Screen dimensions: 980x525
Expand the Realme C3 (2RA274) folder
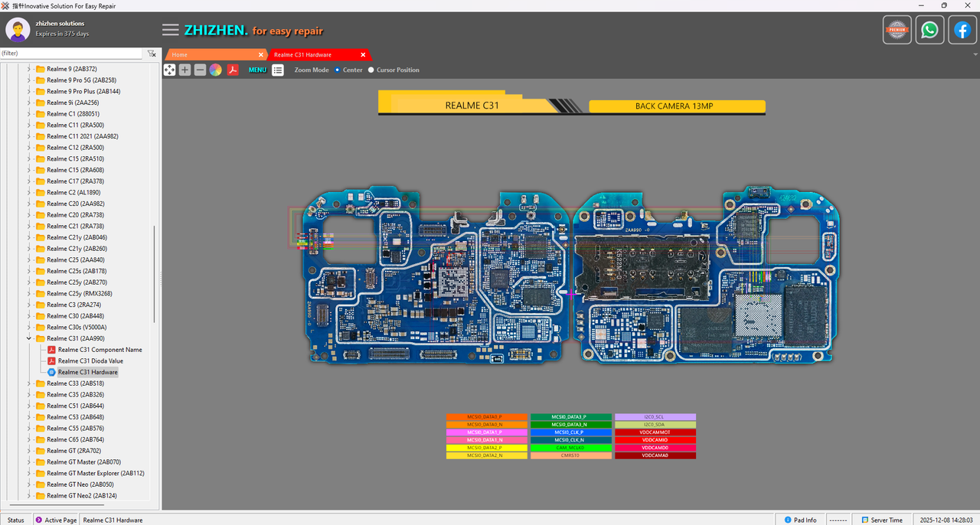tap(29, 305)
